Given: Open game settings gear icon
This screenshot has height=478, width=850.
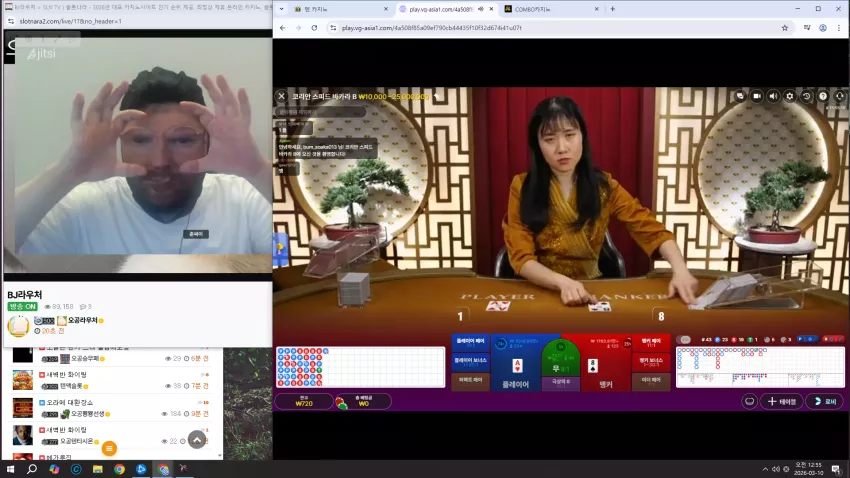Looking at the screenshot, I should [x=790, y=96].
